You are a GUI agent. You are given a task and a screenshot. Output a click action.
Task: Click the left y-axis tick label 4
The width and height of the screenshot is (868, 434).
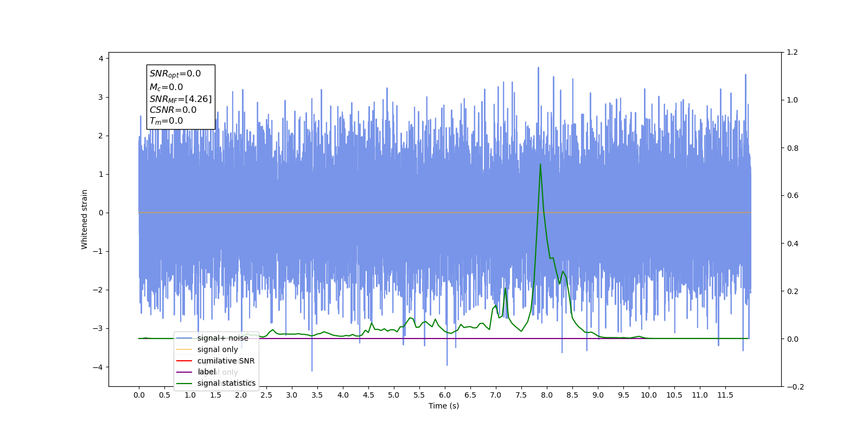point(101,59)
